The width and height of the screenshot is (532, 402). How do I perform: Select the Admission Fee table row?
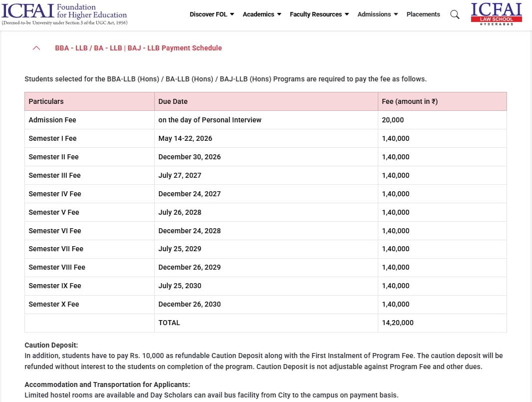coord(52,120)
